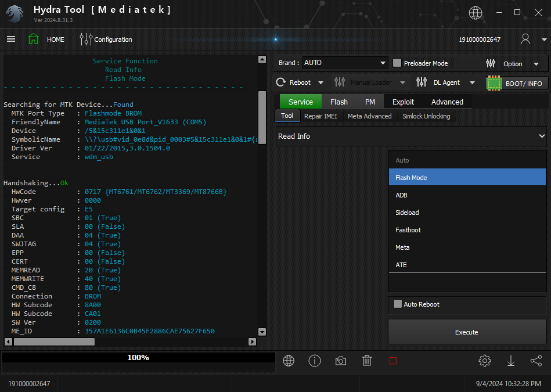
Task: Click the Execute button
Action: pos(467,332)
